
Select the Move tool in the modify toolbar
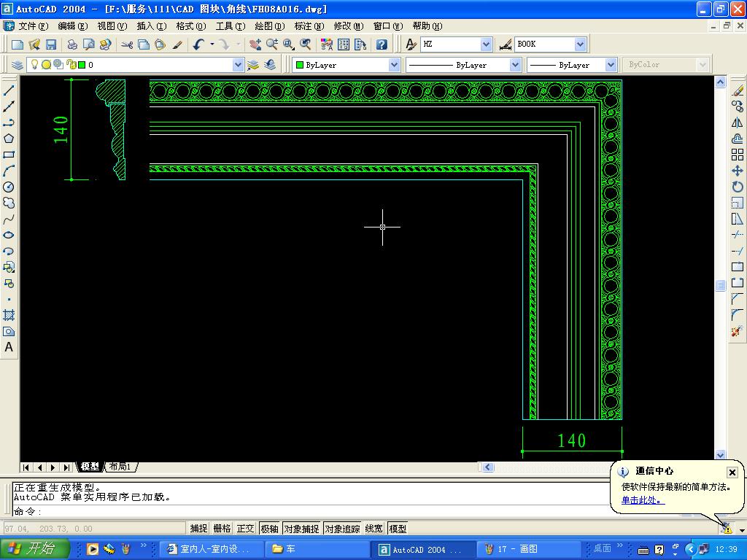(738, 171)
